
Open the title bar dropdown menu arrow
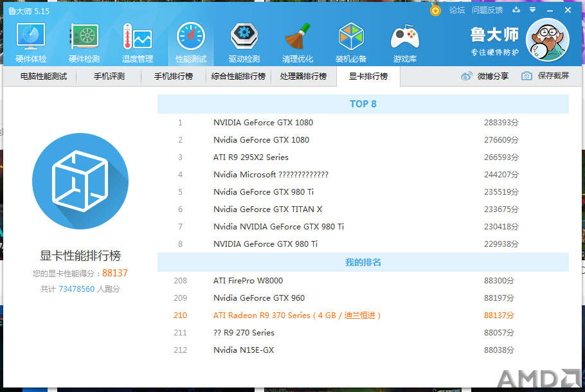coord(533,10)
